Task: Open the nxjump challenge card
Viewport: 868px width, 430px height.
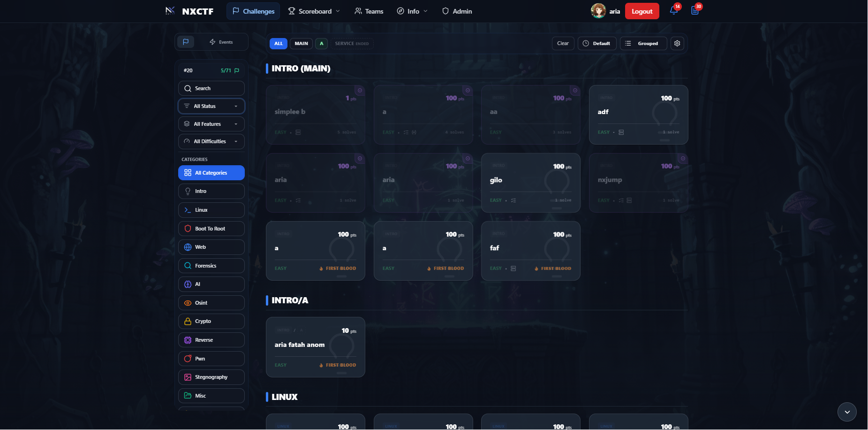Action: pos(638,183)
